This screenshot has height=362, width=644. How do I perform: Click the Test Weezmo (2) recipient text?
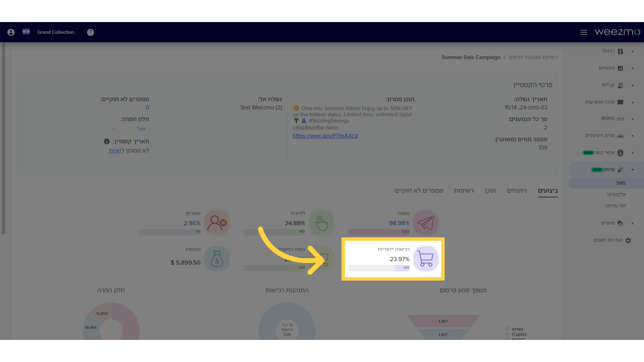[261, 108]
